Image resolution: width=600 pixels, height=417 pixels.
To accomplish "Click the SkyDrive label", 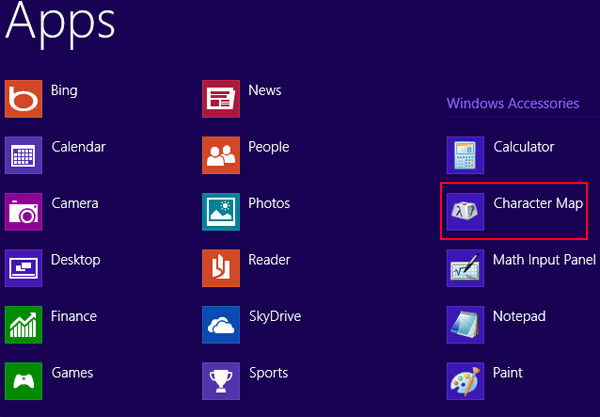I will pyautogui.click(x=275, y=317).
